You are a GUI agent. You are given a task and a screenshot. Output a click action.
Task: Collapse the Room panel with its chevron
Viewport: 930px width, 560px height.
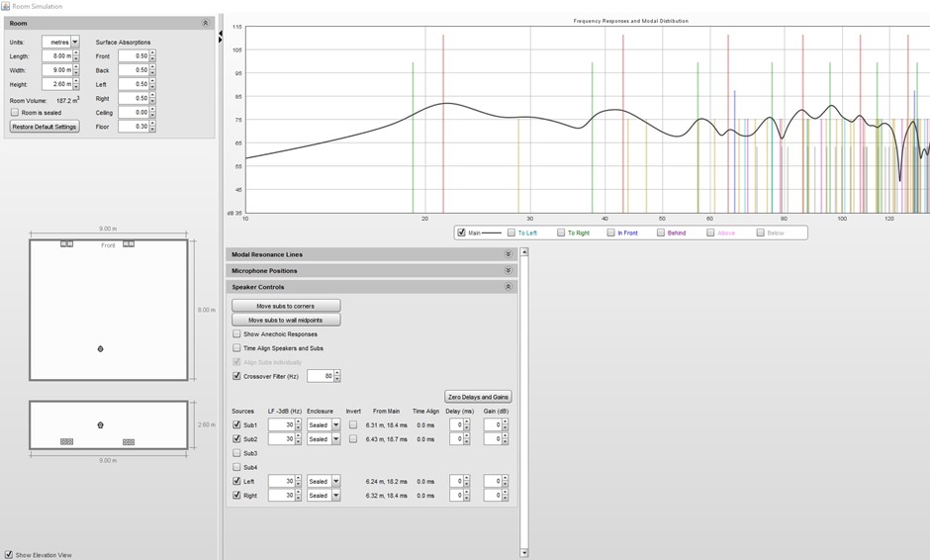(206, 23)
